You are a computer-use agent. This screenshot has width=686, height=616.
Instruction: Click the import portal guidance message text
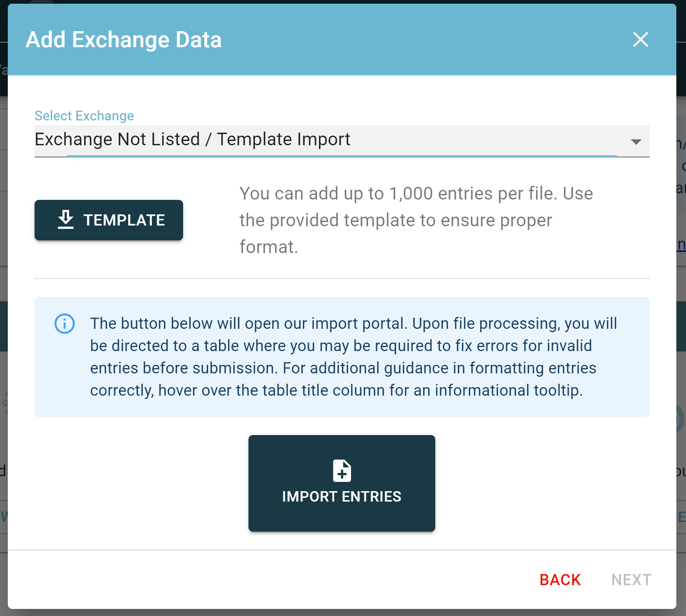point(354,357)
